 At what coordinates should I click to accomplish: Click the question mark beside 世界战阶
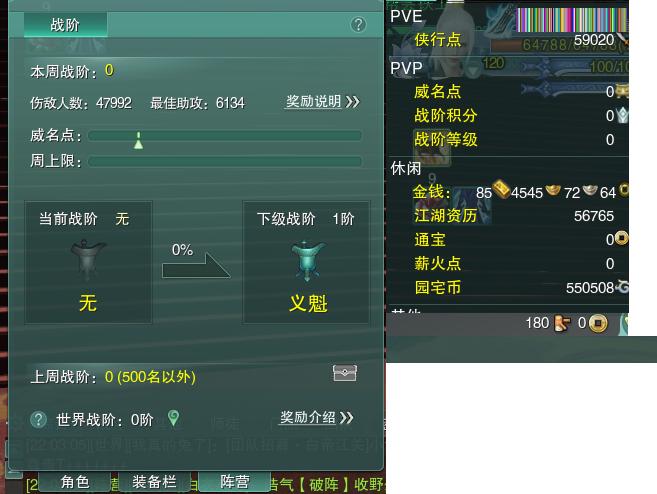point(38,419)
